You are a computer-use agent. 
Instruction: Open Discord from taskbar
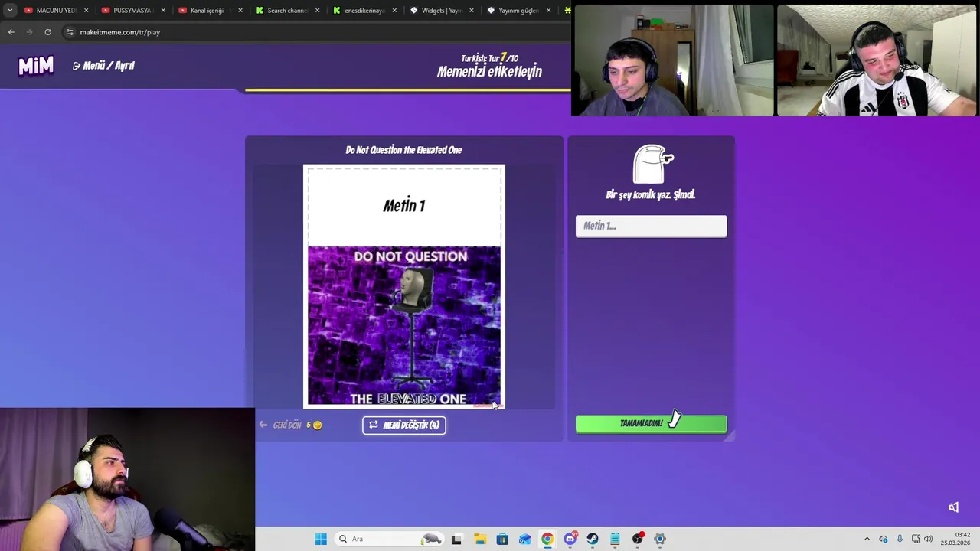tap(570, 539)
